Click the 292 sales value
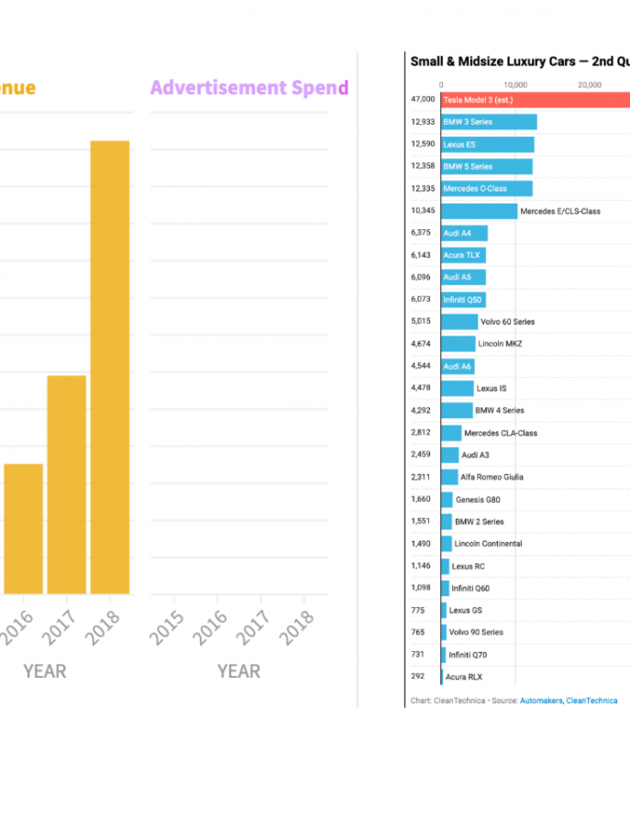This screenshot has height=840, width=630. (x=417, y=676)
